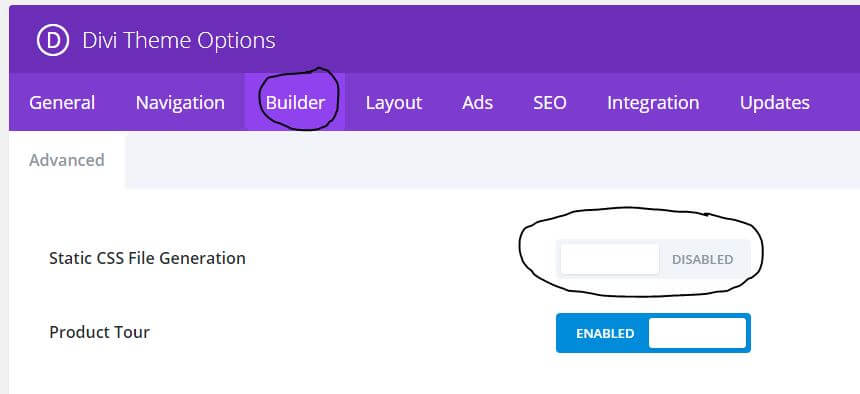Click the white knob of Product Tour switch
The height and width of the screenshot is (394, 860).
pyautogui.click(x=697, y=333)
